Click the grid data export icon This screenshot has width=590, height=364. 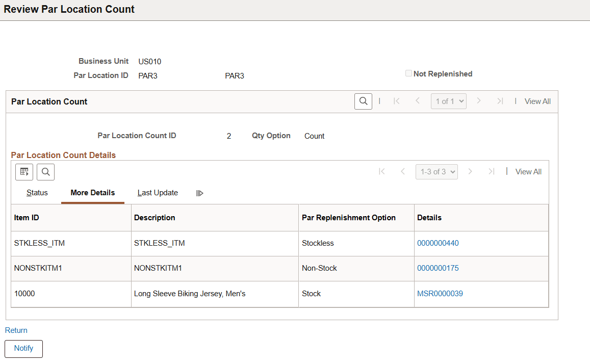point(24,172)
